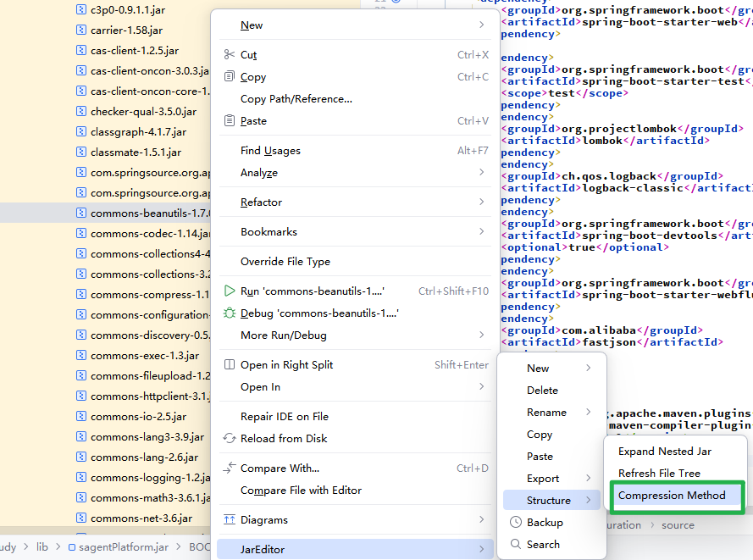Expand the New submenu arrow in main menu
Viewport: 753px width, 560px height.
click(482, 25)
